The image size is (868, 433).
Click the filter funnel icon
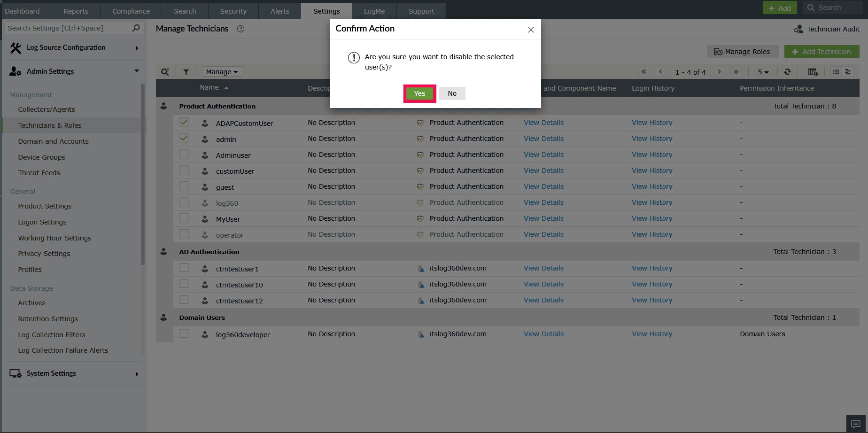tap(186, 72)
